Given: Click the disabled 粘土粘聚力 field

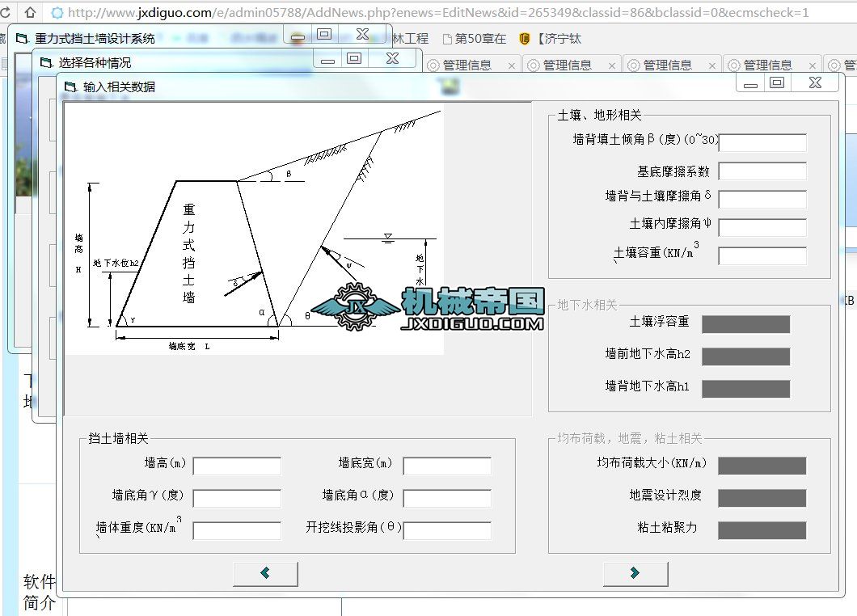Looking at the screenshot, I should (762, 530).
